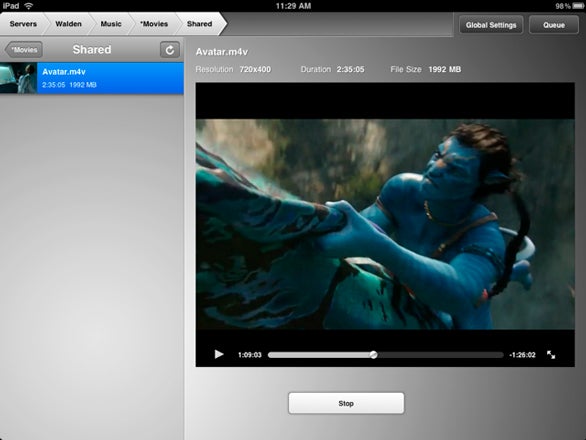Screen dimensions: 586x440
Task: Click the elapsed time 1:09:03
Action: click(250, 355)
